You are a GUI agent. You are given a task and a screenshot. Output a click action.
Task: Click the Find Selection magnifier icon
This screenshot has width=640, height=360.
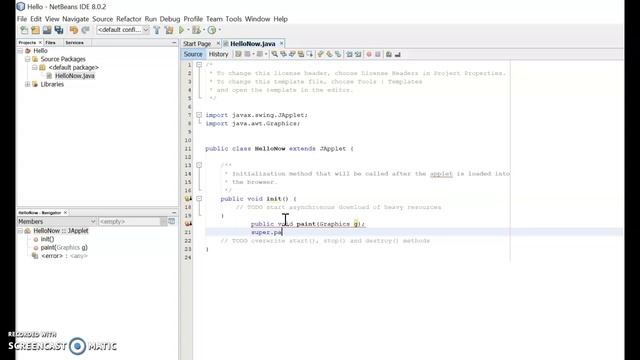click(x=275, y=54)
